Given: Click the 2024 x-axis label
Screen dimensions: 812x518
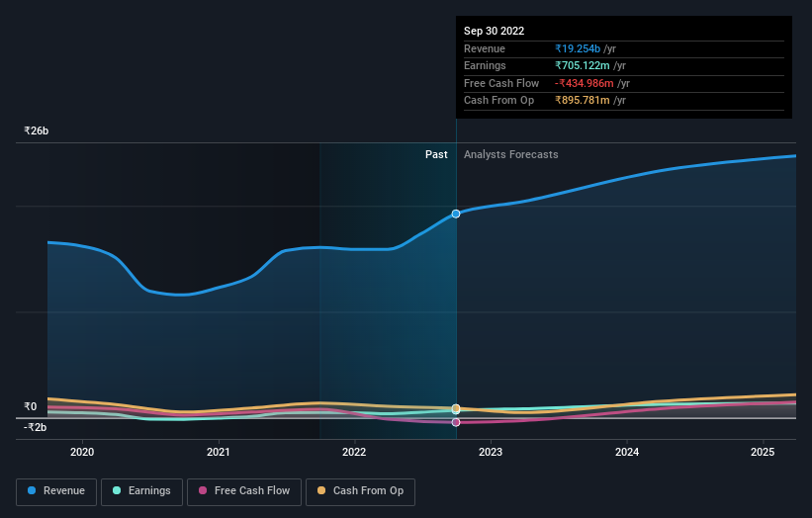Looking at the screenshot, I should pyautogui.click(x=627, y=452).
